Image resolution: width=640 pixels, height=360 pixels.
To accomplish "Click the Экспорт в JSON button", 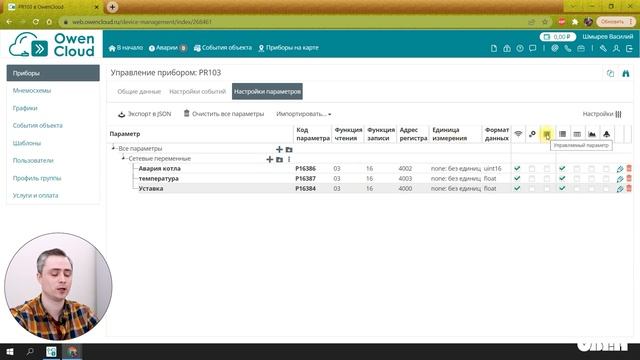I will tap(144, 114).
